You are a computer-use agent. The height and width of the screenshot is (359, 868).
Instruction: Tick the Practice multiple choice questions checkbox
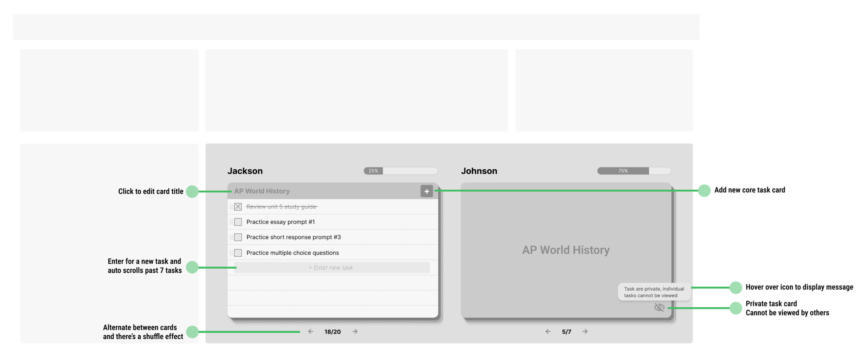pyautogui.click(x=238, y=253)
